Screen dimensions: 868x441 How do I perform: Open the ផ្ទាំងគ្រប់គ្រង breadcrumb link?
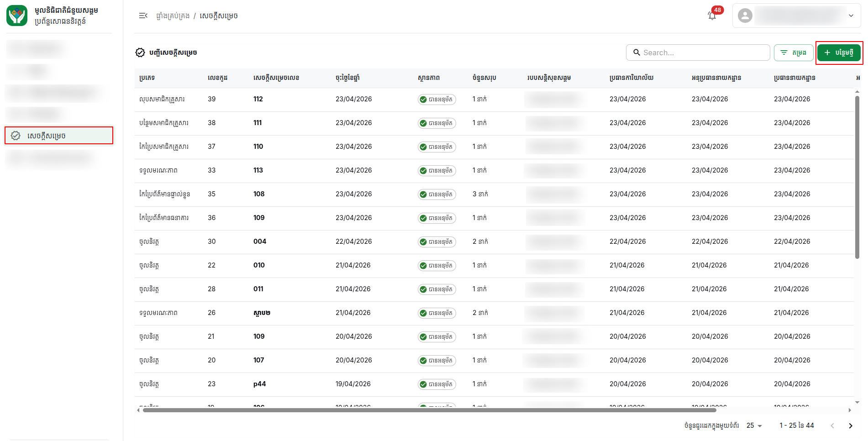(173, 16)
